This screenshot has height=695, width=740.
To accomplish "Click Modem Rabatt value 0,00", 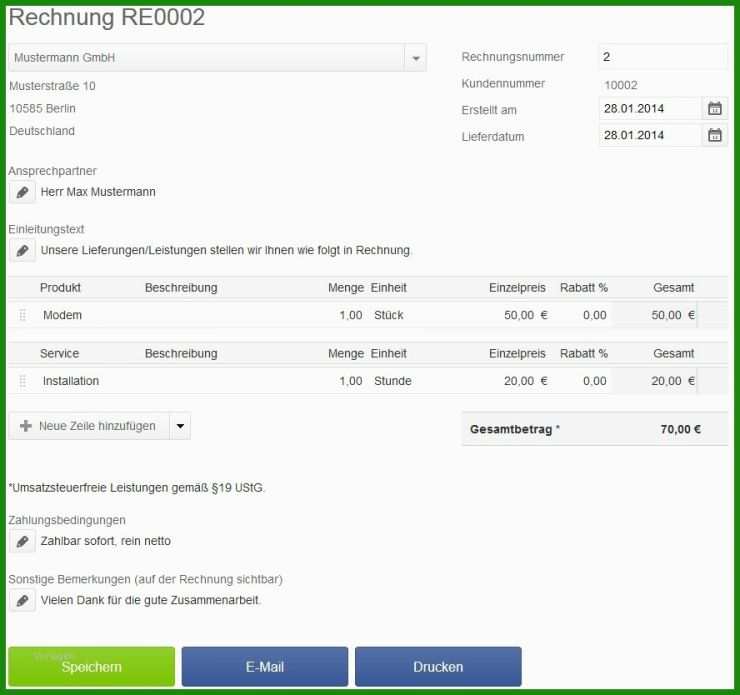I will click(595, 315).
